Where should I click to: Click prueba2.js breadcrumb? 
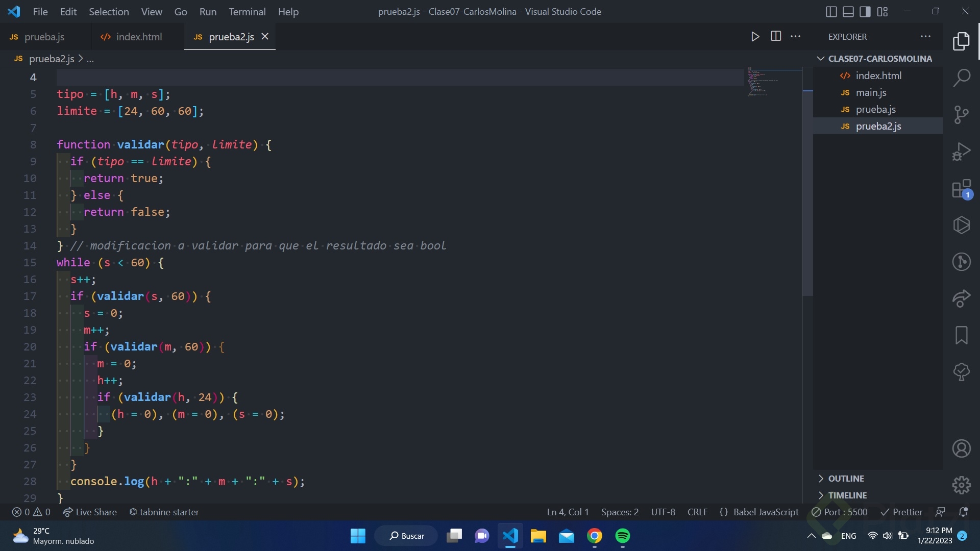point(52,59)
